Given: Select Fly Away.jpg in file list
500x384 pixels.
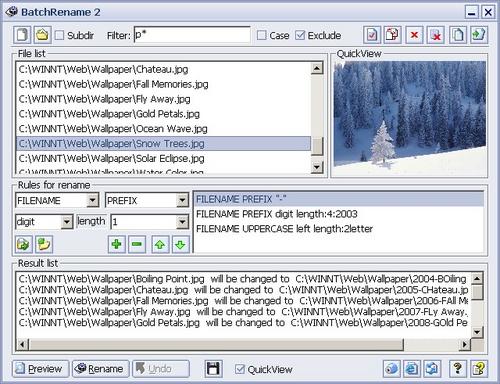Looking at the screenshot, I should (x=163, y=99).
